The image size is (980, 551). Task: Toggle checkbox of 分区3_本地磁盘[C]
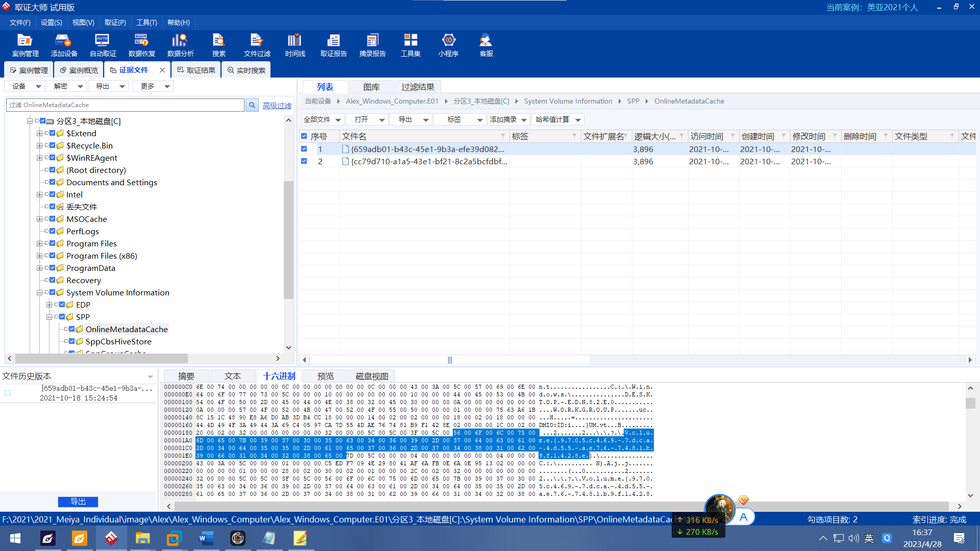tap(43, 121)
